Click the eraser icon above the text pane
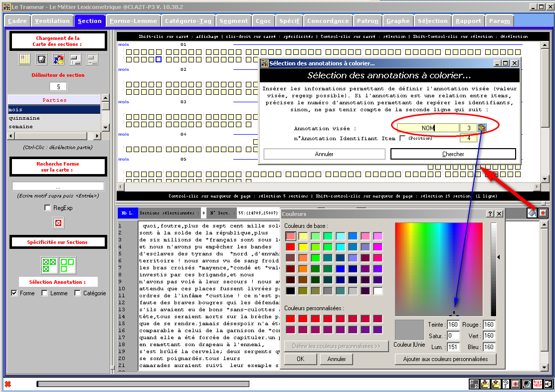 532,213
